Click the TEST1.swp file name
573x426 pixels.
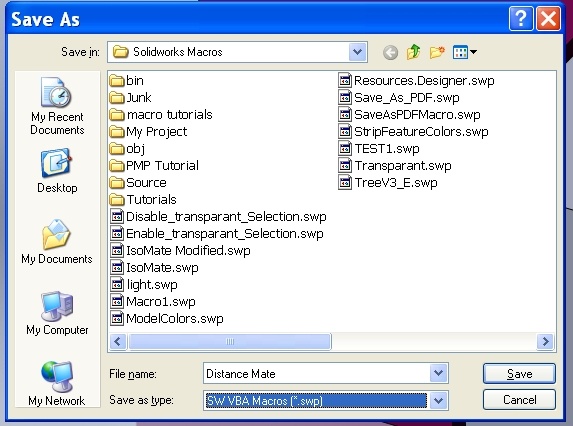[x=387, y=149]
